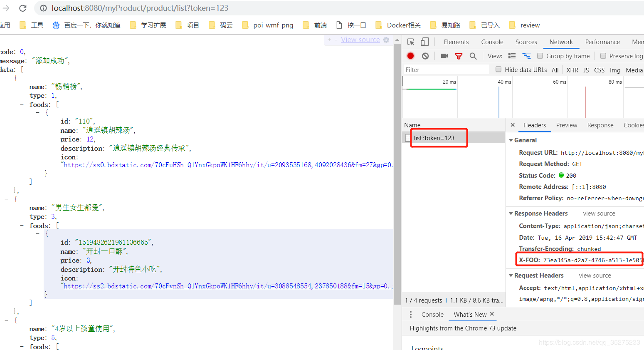The height and width of the screenshot is (350, 644).
Task: Open the 易知路 bookmark folder
Action: pos(445,25)
